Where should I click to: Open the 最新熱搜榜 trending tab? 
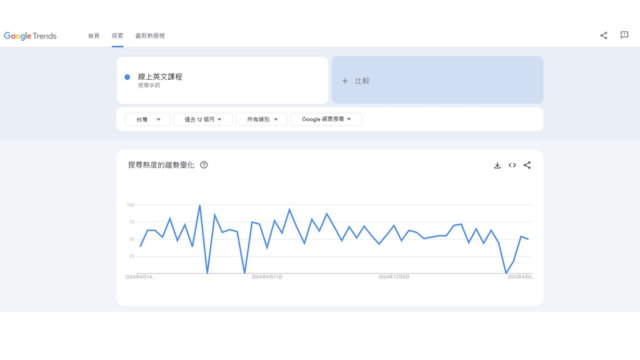coord(150,36)
